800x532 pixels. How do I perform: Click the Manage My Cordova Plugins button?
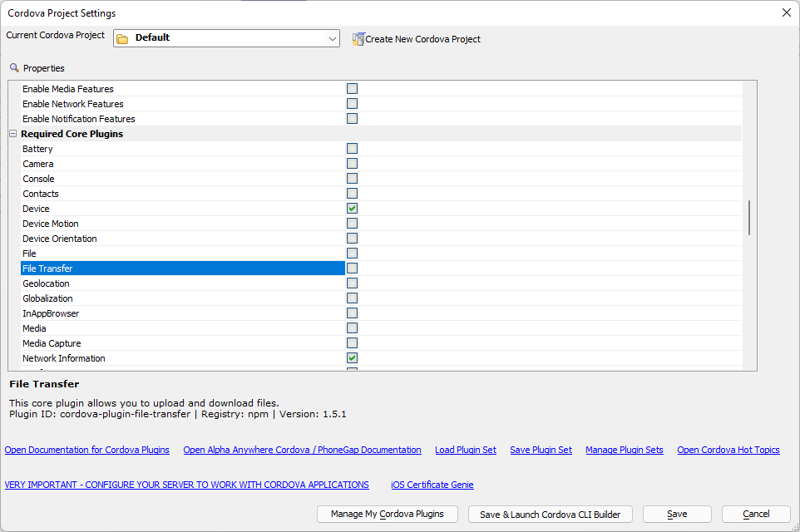pyautogui.click(x=388, y=515)
